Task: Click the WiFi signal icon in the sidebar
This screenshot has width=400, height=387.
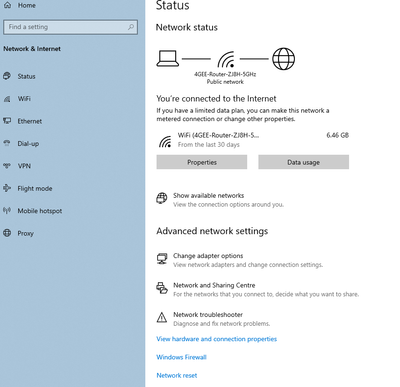Action: click(x=7, y=99)
